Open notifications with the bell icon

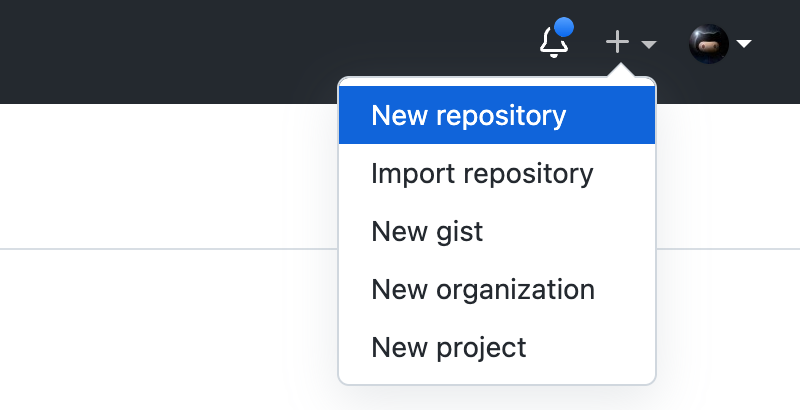point(553,43)
